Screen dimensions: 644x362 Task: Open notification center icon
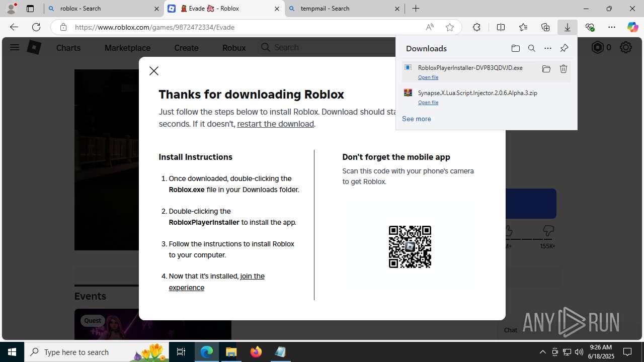point(627,352)
